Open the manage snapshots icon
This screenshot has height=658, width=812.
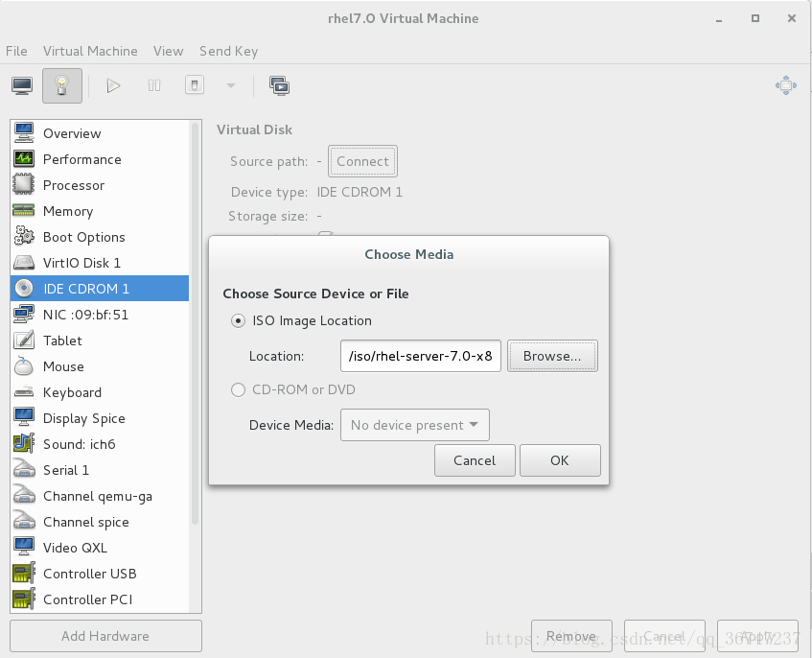(280, 86)
